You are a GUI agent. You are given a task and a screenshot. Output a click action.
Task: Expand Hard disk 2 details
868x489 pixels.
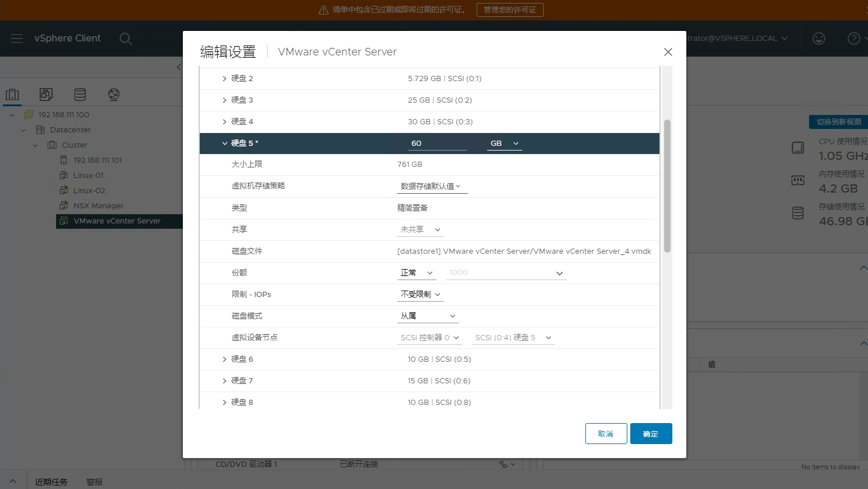click(224, 79)
